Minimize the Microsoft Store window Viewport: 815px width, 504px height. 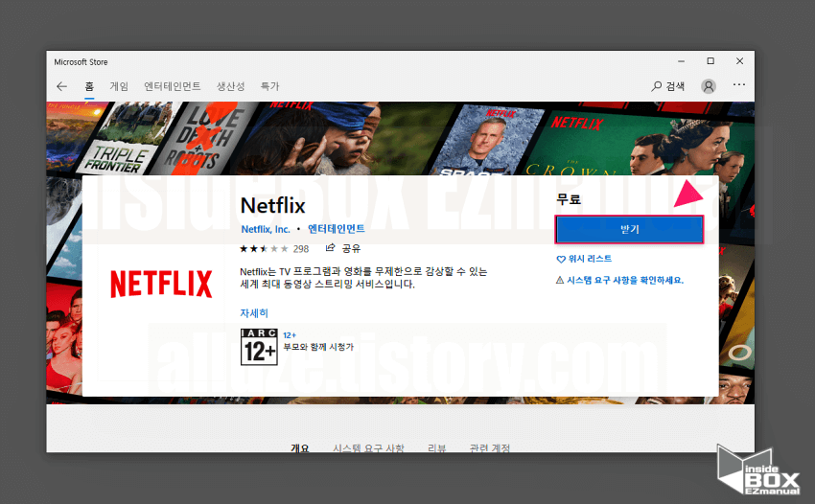(682, 61)
